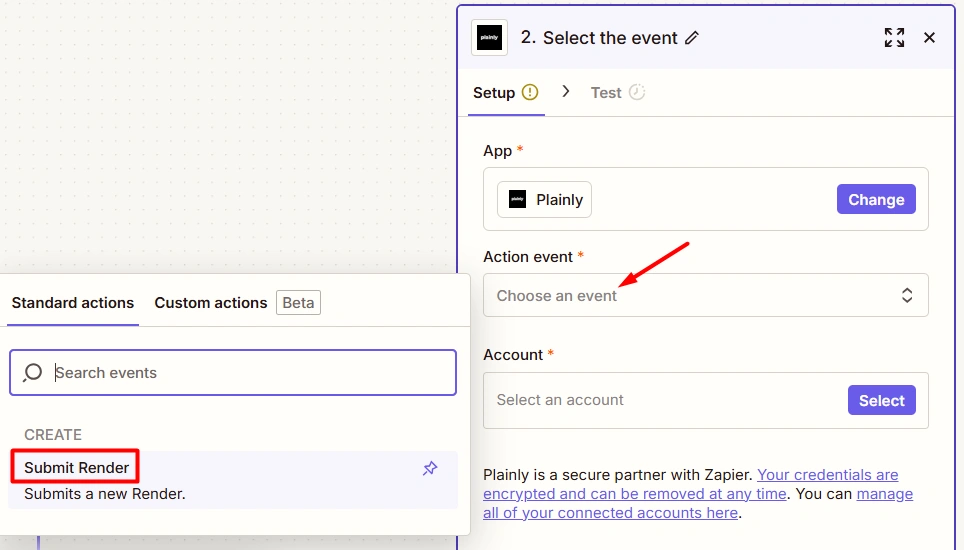Click the CREATE section heading

(x=53, y=434)
